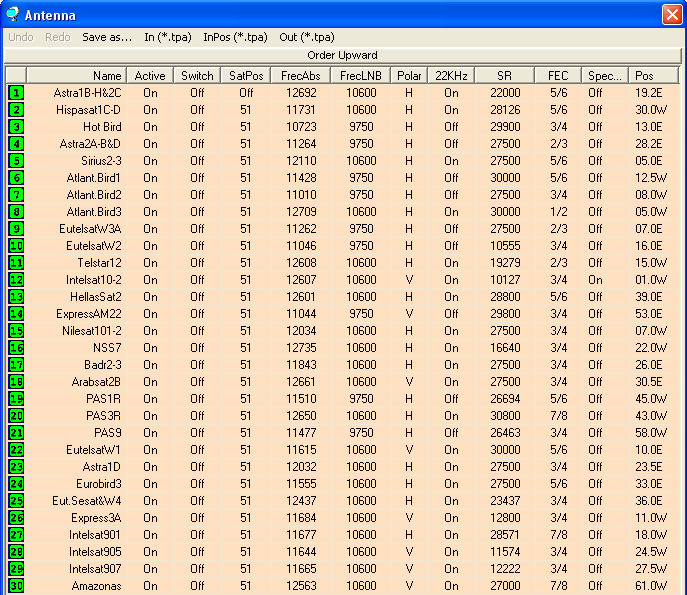Click polarization V for ExpressAM22
The width and height of the screenshot is (687, 595).
click(409, 314)
